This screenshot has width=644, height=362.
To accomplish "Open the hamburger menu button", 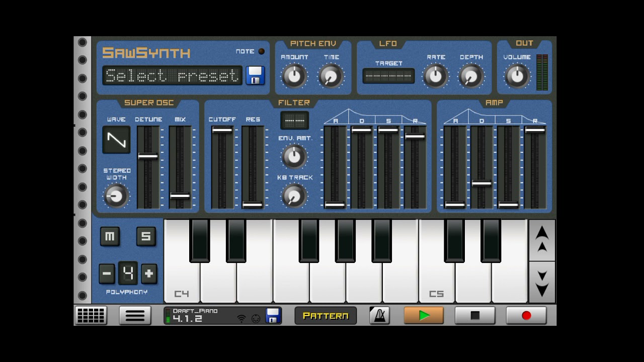I will click(x=135, y=315).
